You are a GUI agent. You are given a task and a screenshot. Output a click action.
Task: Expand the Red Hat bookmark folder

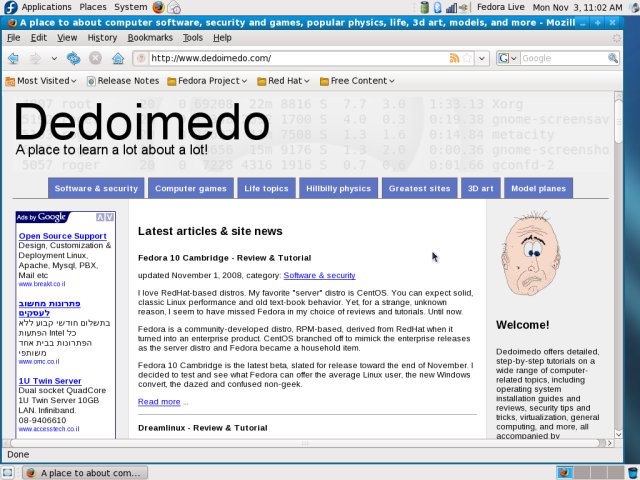(283, 81)
